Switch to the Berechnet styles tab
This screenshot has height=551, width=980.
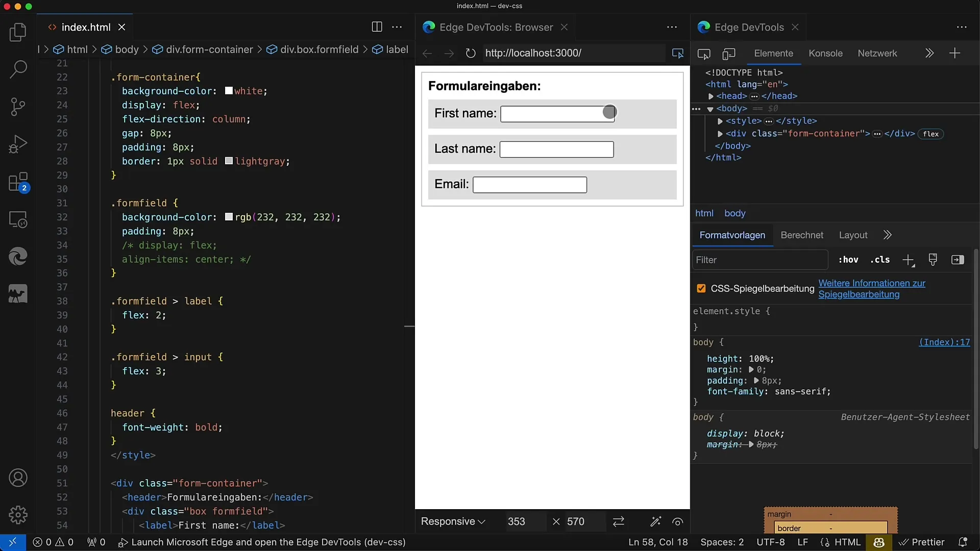[802, 235]
